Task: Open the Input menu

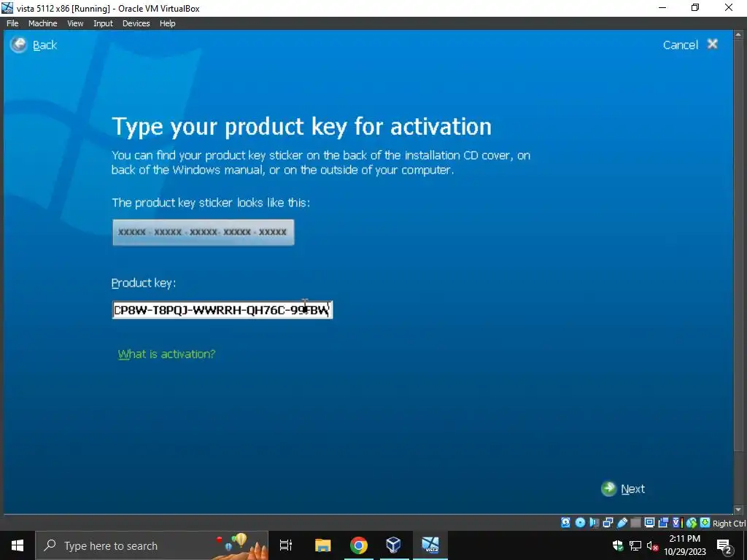Action: coord(103,23)
